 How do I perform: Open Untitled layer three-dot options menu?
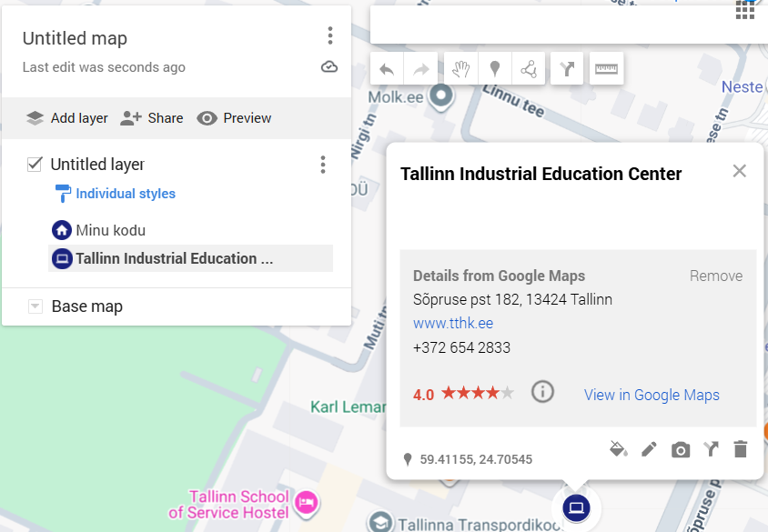(x=322, y=165)
